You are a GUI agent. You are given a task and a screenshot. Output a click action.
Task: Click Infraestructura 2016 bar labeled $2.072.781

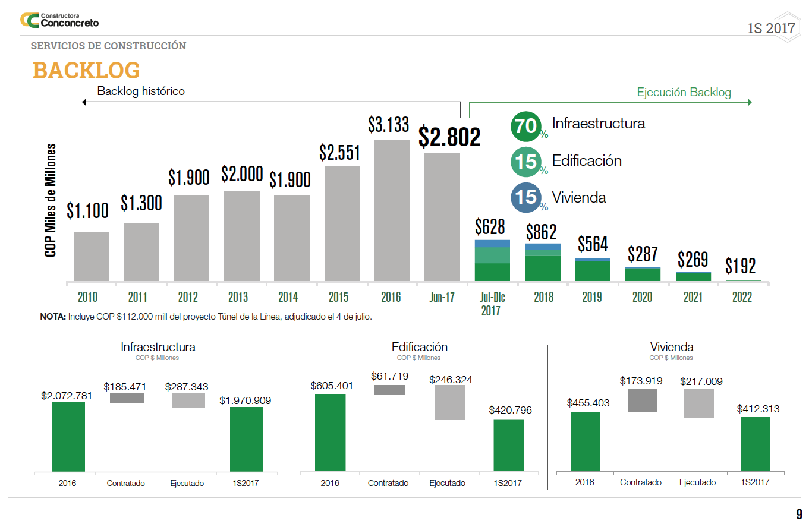68,436
